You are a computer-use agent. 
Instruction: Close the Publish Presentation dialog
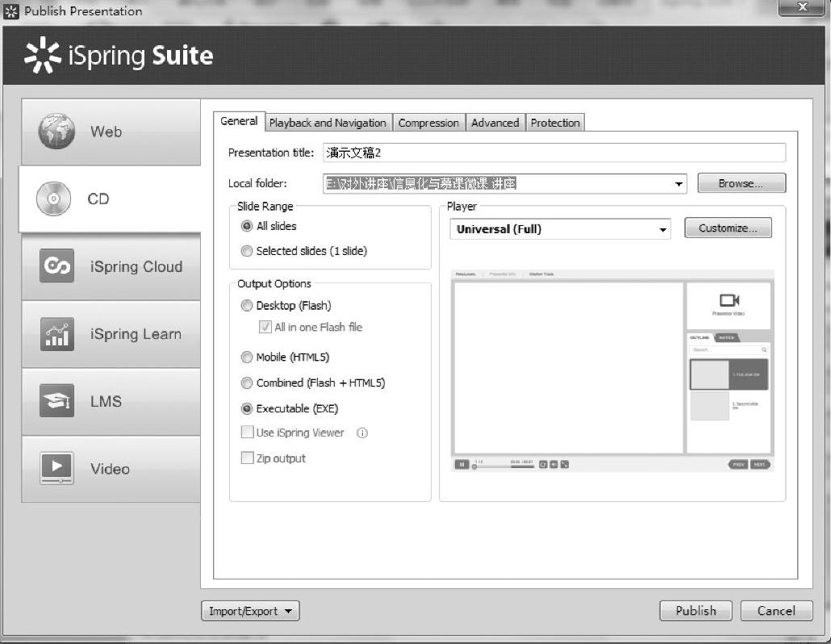[x=803, y=7]
